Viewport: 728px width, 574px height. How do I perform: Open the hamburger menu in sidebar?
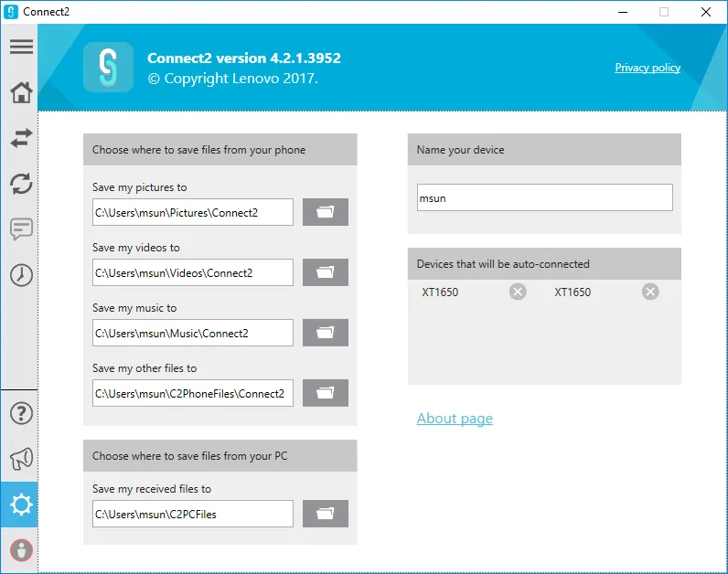21,47
